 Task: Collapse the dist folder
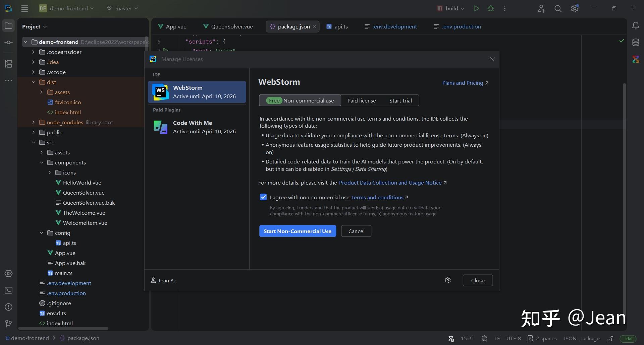(33, 82)
